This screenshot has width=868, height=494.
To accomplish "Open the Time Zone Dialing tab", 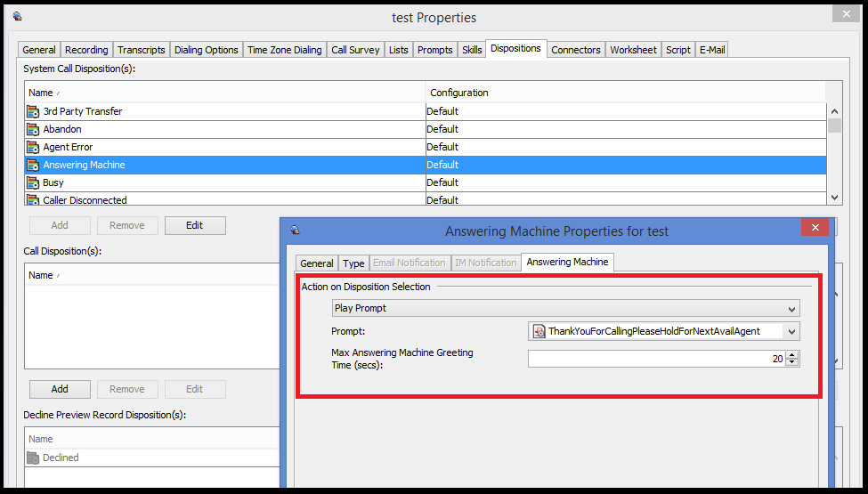I will point(285,50).
